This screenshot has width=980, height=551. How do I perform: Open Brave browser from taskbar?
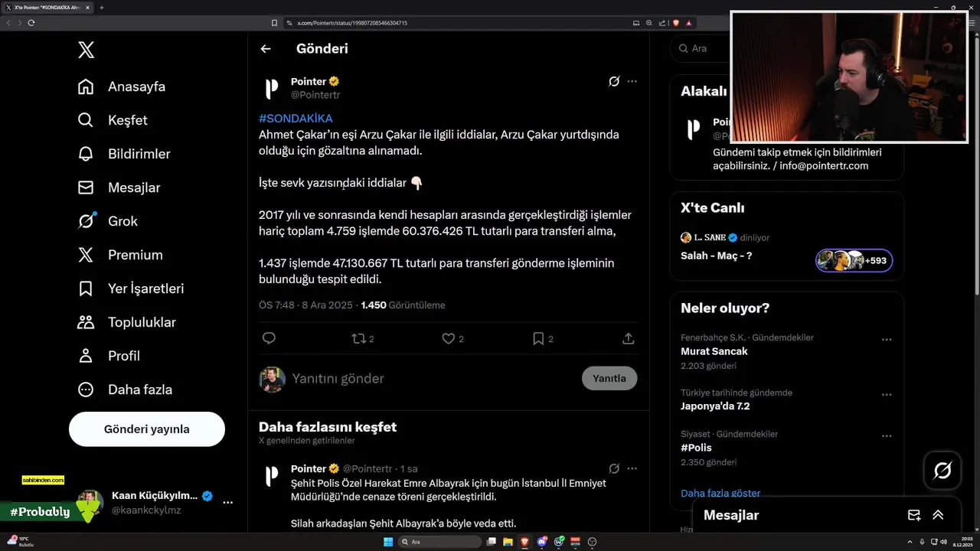pos(524,542)
